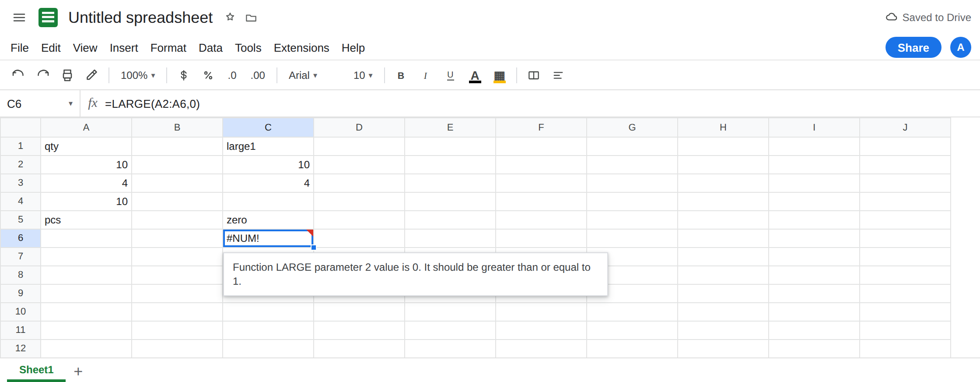The width and height of the screenshot is (980, 382).
Task: Decrease decimal places
Action: (x=232, y=75)
